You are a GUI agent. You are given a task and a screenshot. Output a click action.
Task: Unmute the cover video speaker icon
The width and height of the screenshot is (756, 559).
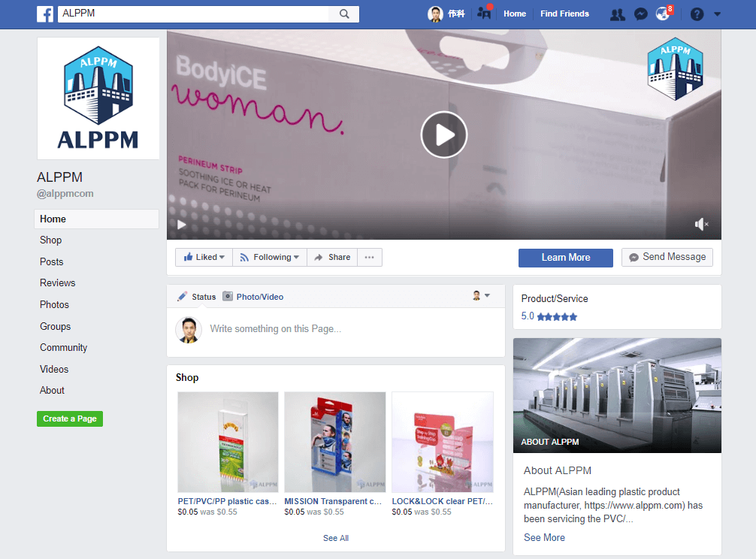click(701, 224)
